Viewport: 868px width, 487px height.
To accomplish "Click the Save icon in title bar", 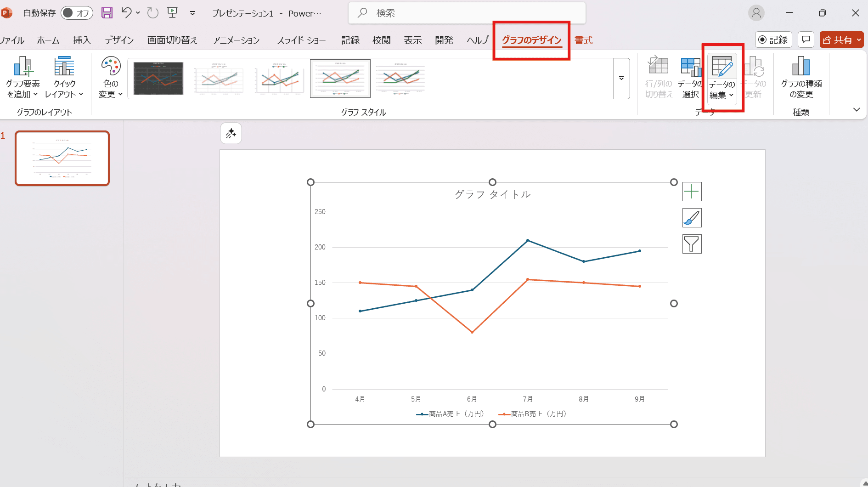I will [107, 13].
